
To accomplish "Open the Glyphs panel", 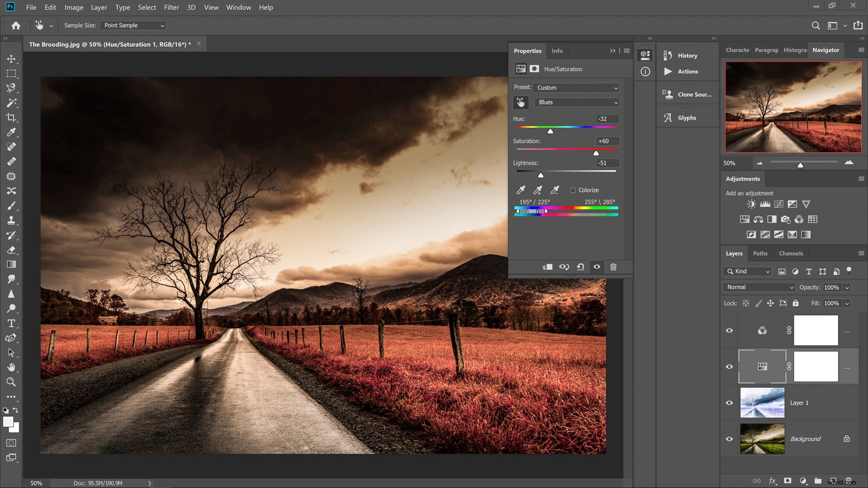I will [x=687, y=117].
